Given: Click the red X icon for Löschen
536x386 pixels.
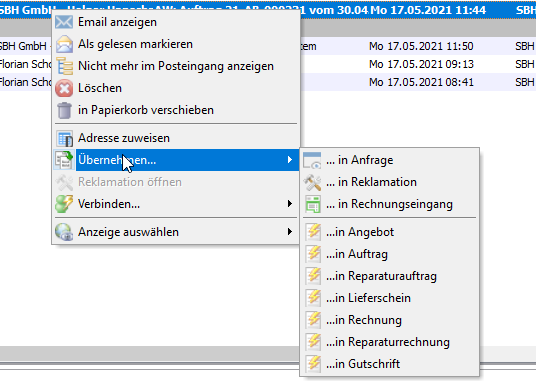Looking at the screenshot, I should pyautogui.click(x=64, y=88).
